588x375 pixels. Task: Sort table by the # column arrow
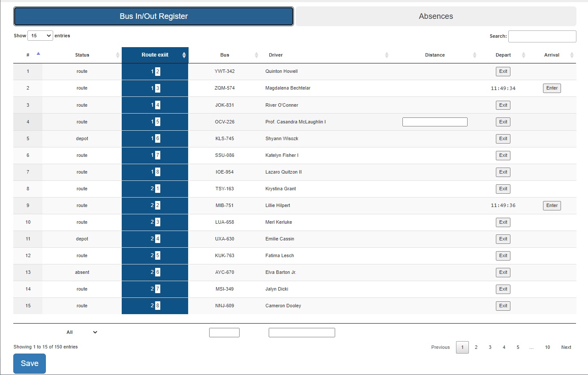(x=38, y=54)
